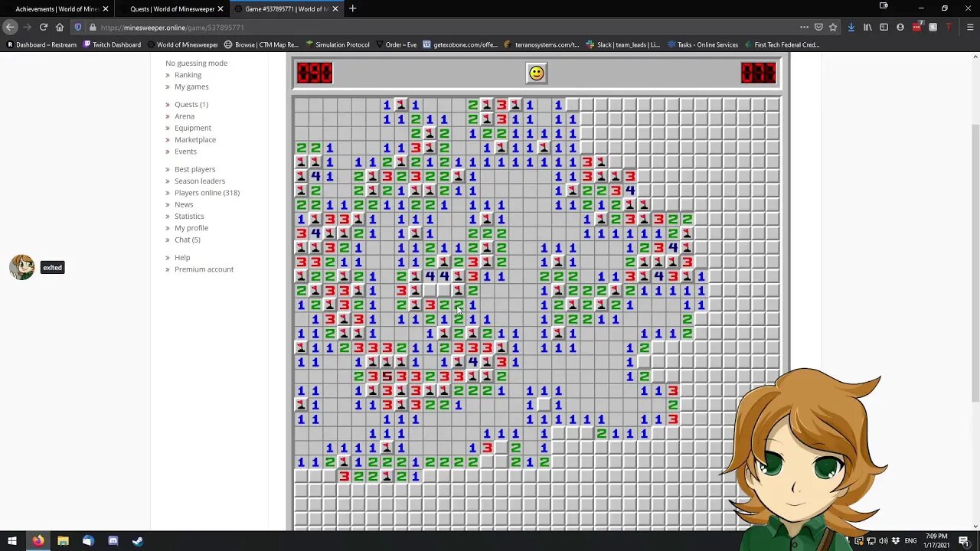The image size is (980, 551).
Task: Open Discord from the taskbar
Action: tap(113, 541)
